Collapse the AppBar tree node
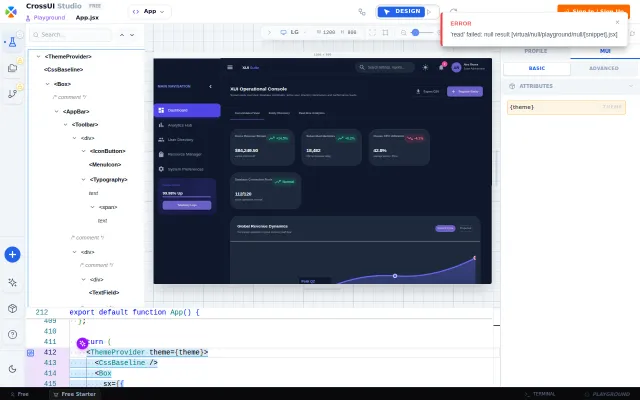 56,111
